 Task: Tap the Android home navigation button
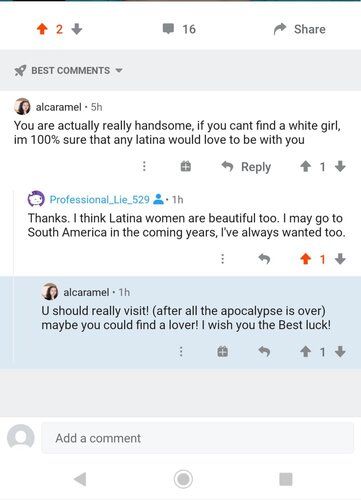[x=183, y=479]
